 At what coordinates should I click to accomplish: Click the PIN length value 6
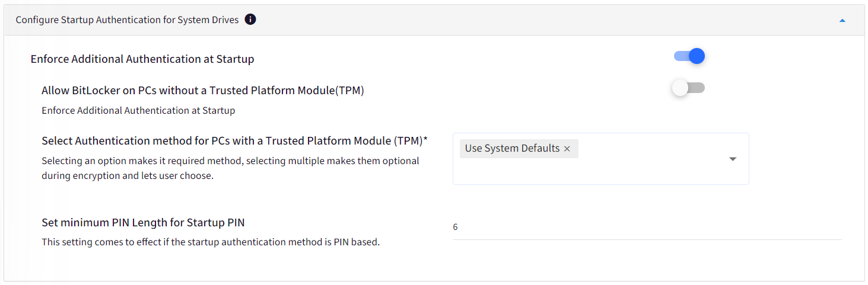455,227
